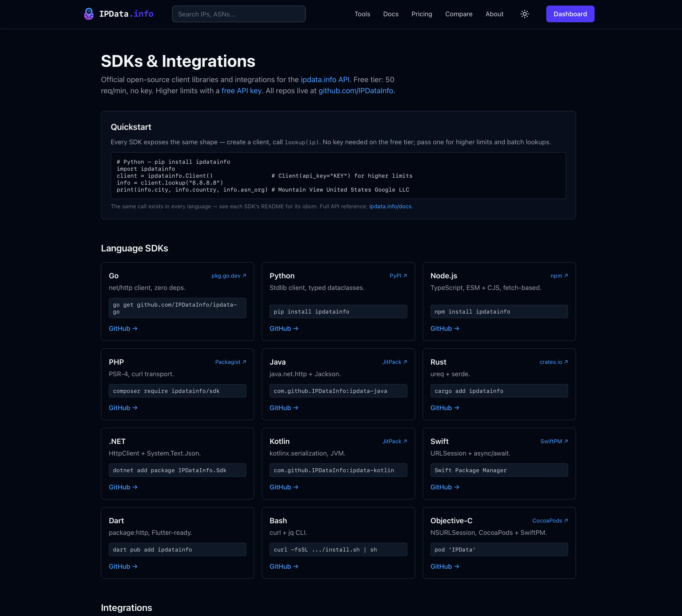The image size is (682, 616).
Task: Open the PHP SDK GitHub link
Action: [x=123, y=408]
